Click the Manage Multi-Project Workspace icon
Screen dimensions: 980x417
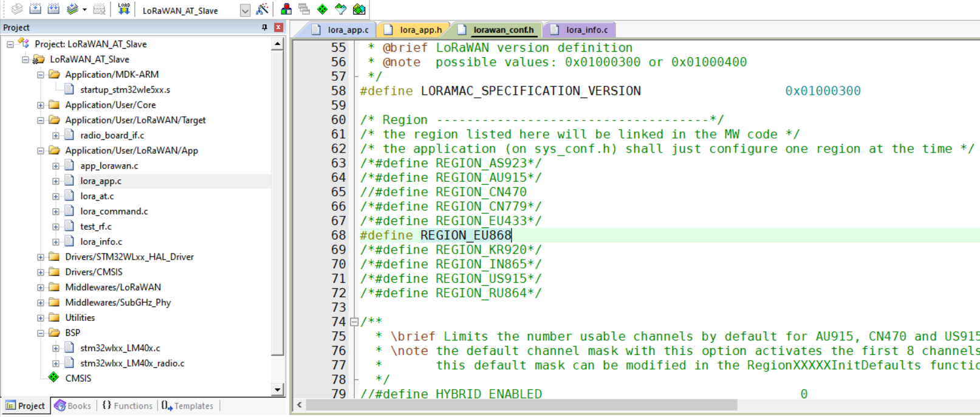(x=304, y=9)
